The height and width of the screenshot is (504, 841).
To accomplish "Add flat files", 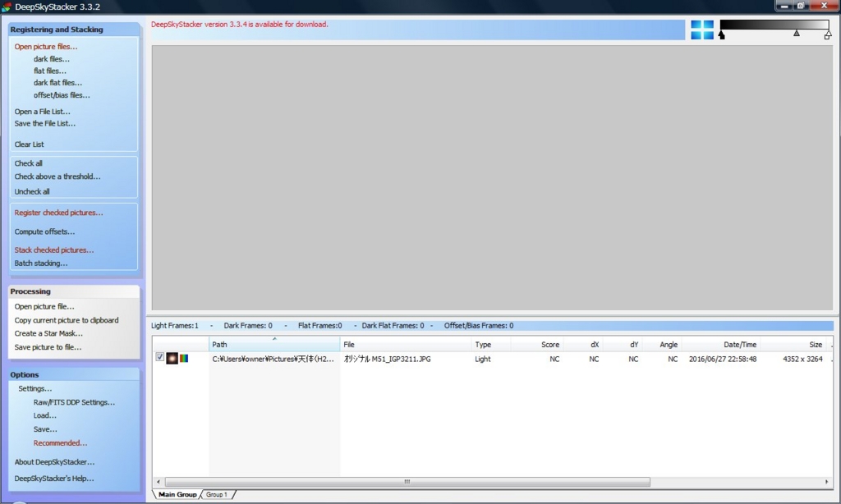I will [50, 71].
